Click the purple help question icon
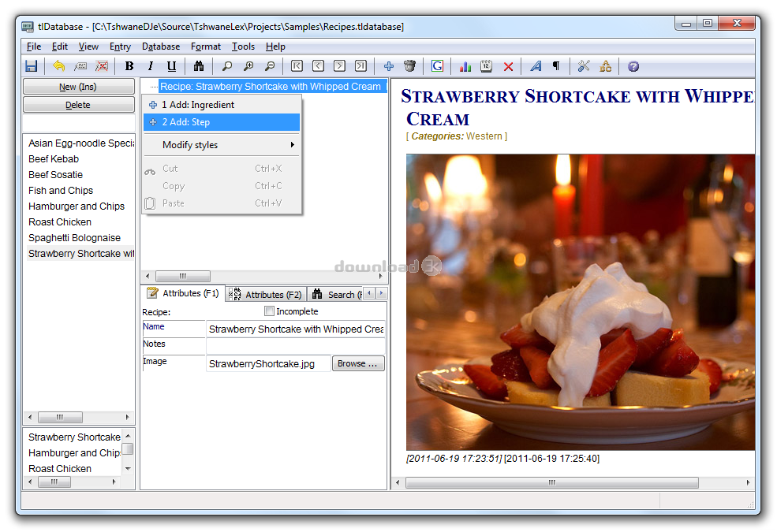Viewport: 777px width, 532px height. (x=633, y=66)
